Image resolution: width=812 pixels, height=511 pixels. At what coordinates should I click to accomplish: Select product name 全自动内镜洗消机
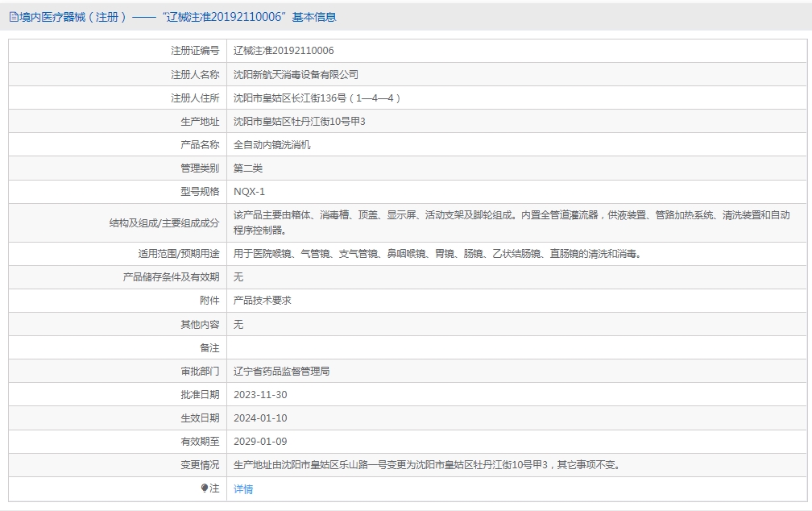271,145
